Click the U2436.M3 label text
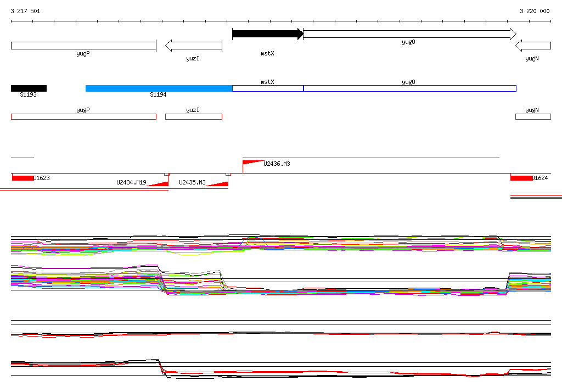 277,164
